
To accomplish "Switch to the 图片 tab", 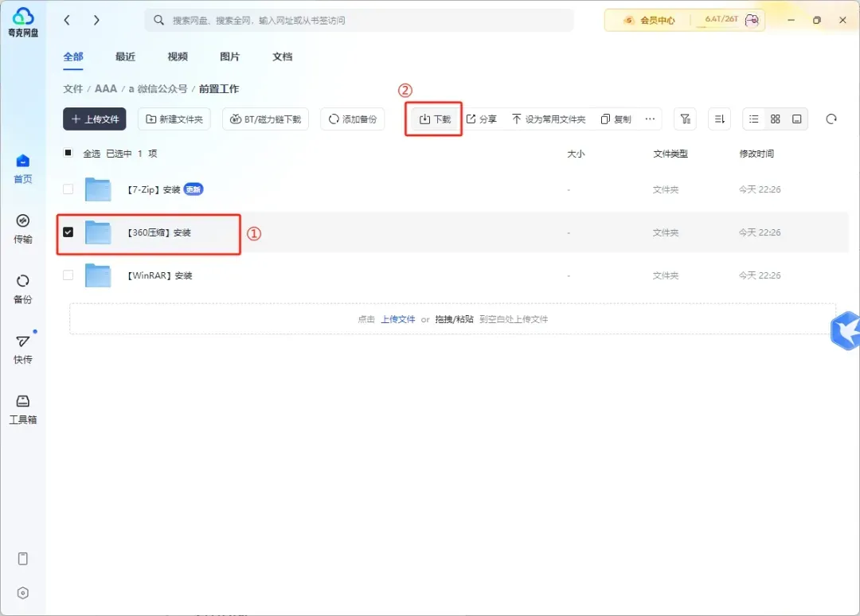I will [x=230, y=57].
